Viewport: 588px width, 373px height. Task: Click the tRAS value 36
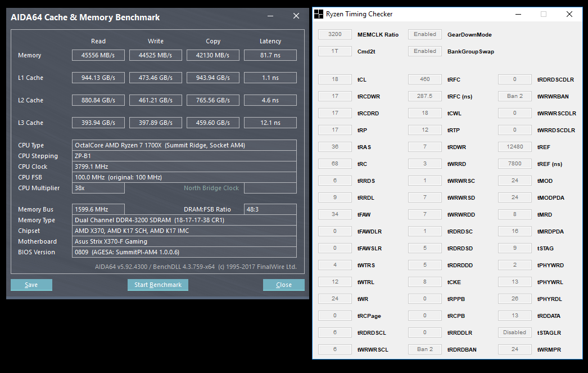[335, 147]
